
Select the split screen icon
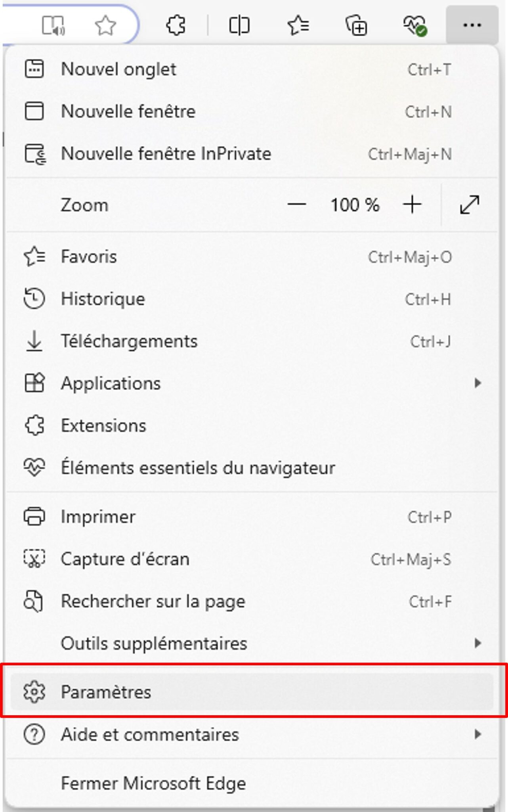point(239,25)
